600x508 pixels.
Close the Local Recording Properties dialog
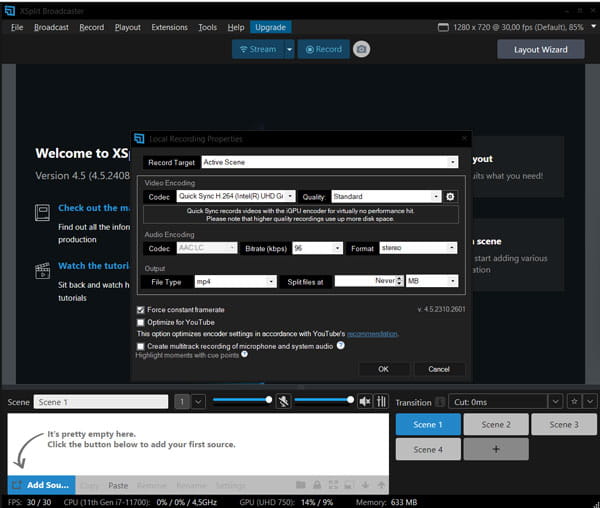click(464, 138)
